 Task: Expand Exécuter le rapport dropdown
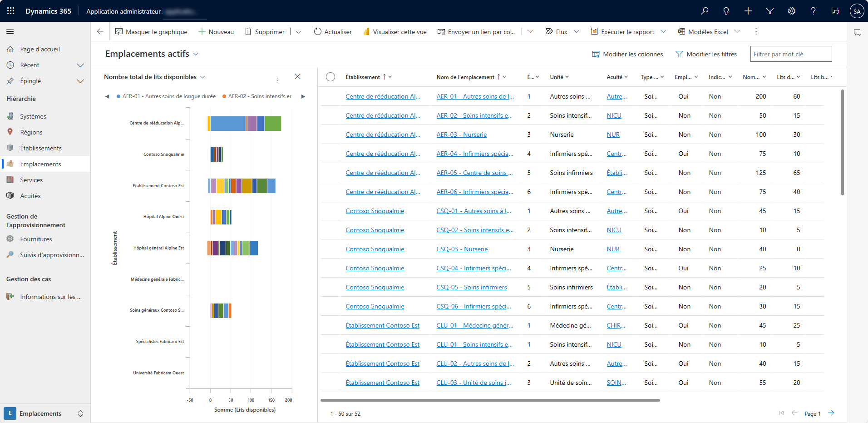pos(663,31)
